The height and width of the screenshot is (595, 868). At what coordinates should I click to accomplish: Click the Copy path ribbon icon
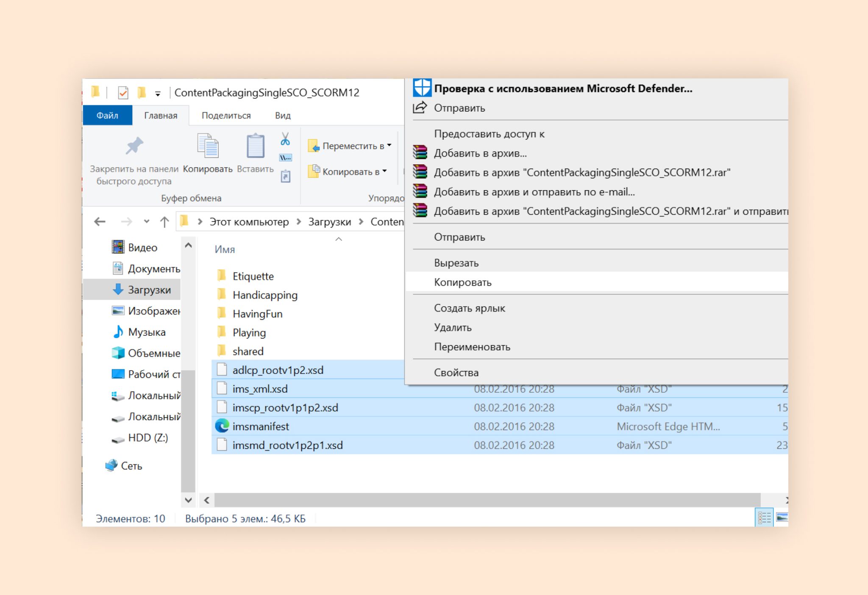tap(285, 158)
